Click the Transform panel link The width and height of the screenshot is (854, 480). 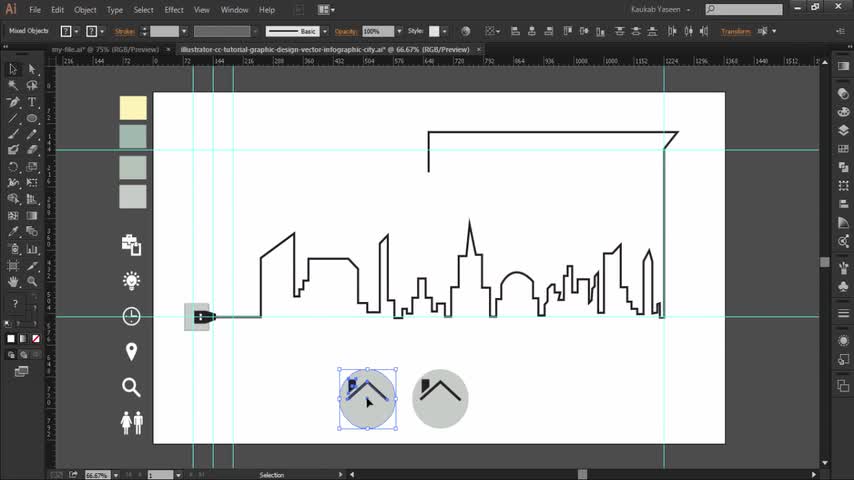[x=735, y=31]
